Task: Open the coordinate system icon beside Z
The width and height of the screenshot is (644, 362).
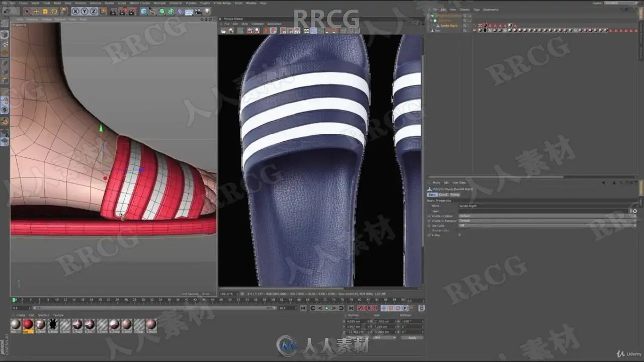Action: pyautogui.click(x=103, y=11)
